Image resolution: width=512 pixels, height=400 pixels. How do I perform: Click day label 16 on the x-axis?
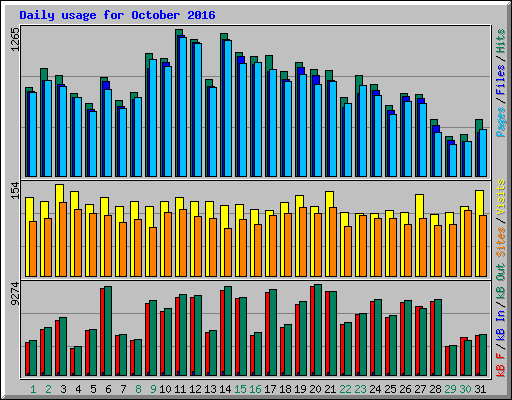(x=255, y=389)
